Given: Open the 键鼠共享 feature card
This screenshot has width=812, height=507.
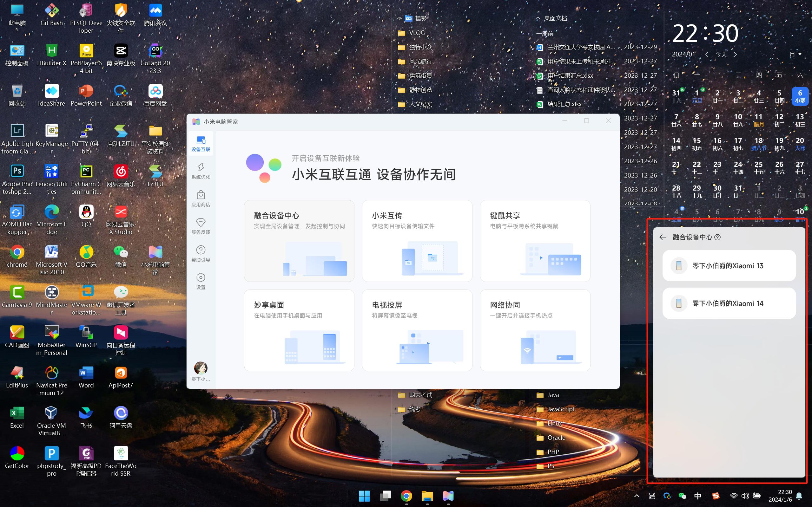Looking at the screenshot, I should (535, 241).
